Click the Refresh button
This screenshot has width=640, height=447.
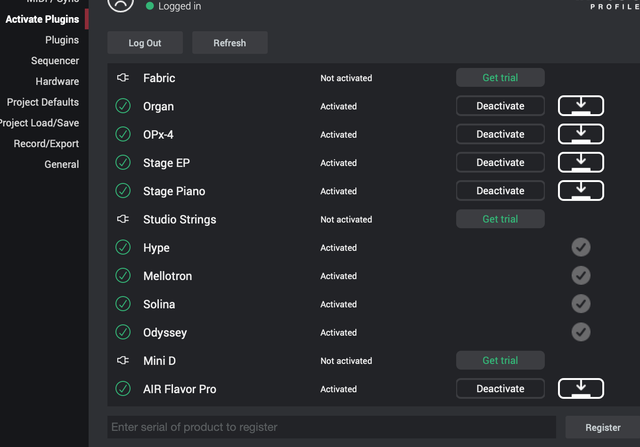point(230,42)
